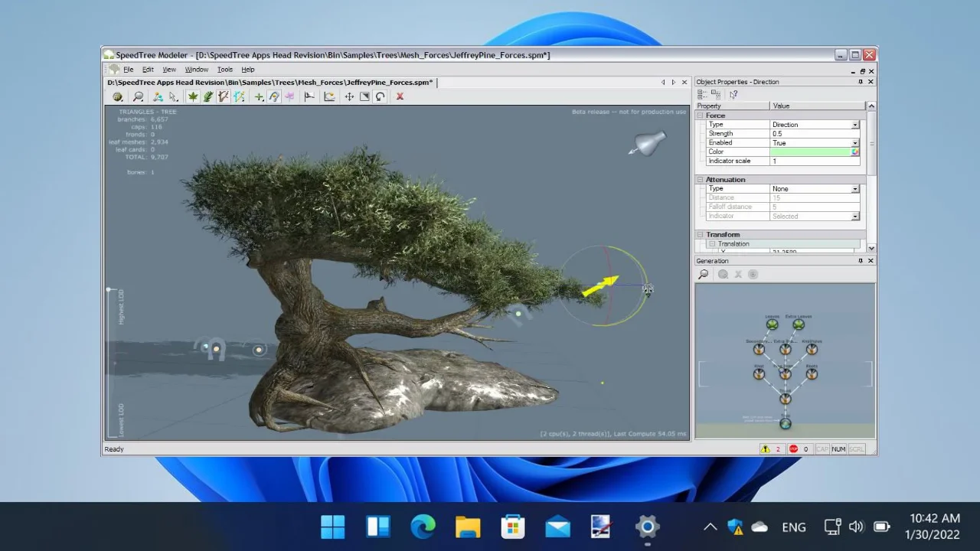
Task: Click the Strength value field 0.5
Action: coord(815,134)
